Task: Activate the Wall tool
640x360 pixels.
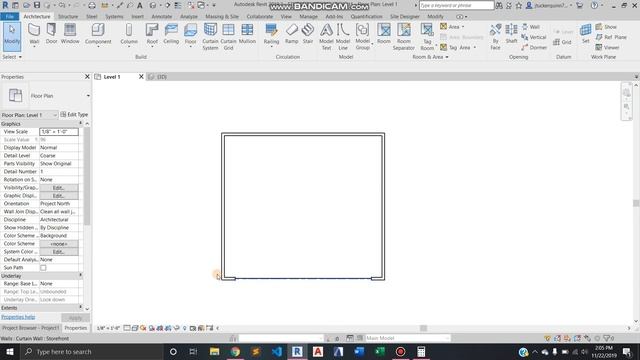Action: pyautogui.click(x=34, y=34)
